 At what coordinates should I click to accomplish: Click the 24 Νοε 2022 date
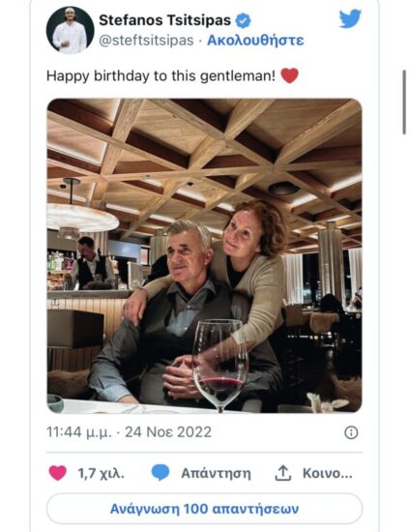click(168, 432)
